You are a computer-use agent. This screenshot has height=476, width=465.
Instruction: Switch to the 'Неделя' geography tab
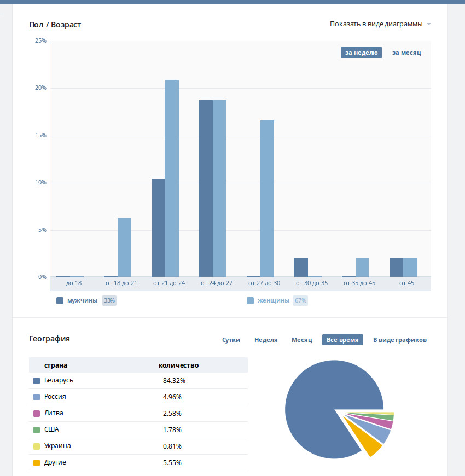coord(266,340)
